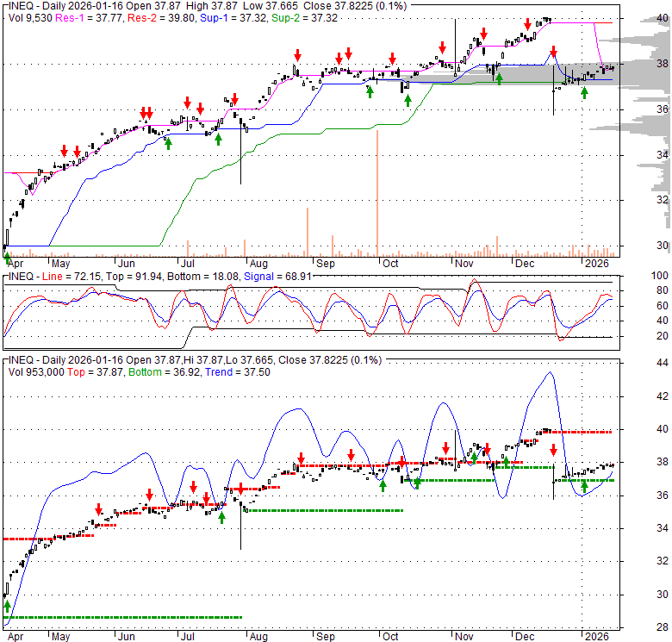672x642 pixels.
Task: Click the red sell arrow in mid-December on top chart
Action: pos(553,51)
